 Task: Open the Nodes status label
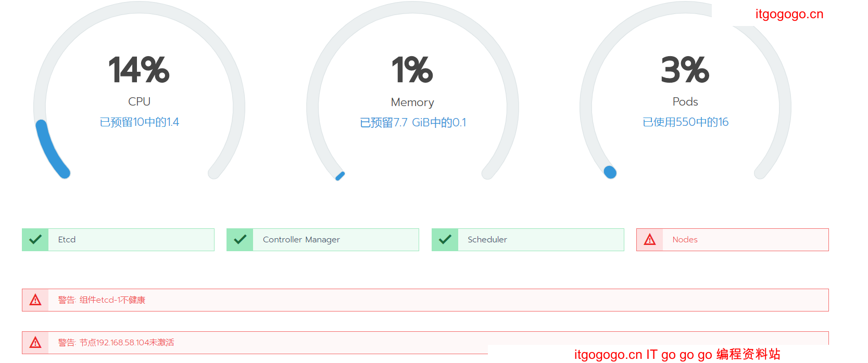click(685, 240)
